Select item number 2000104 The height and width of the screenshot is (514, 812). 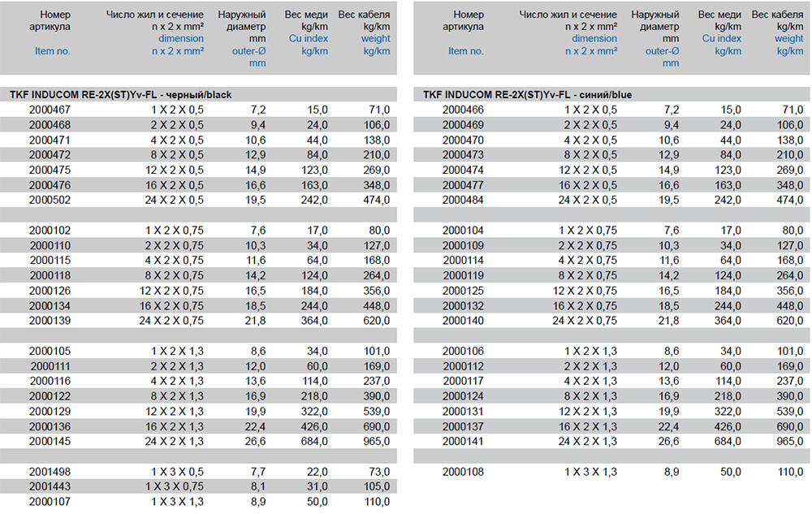463,231
